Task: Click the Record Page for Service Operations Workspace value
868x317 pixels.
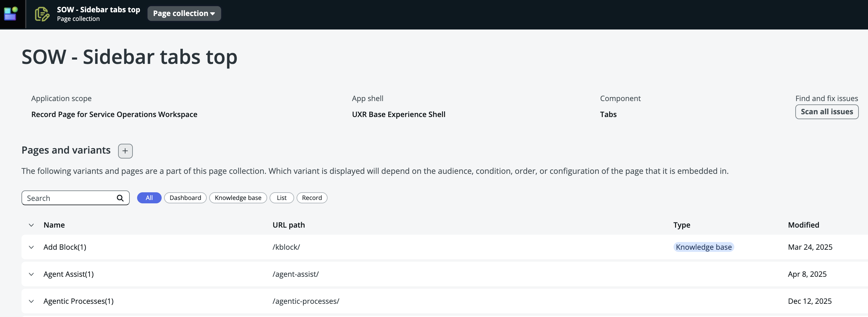Action: 114,115
